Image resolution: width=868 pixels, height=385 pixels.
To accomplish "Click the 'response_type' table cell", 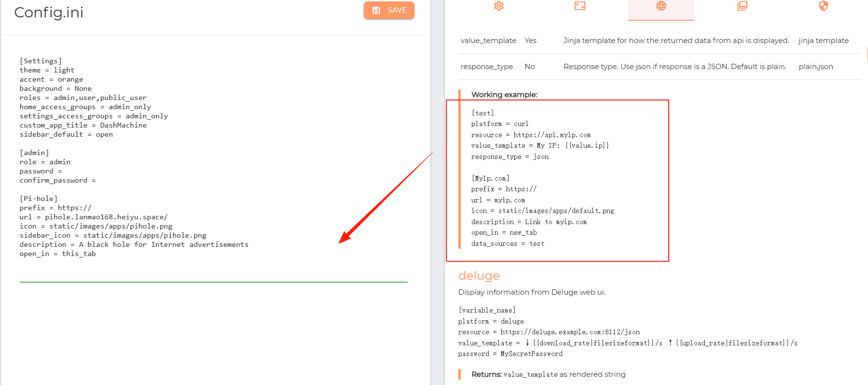I will coord(486,67).
